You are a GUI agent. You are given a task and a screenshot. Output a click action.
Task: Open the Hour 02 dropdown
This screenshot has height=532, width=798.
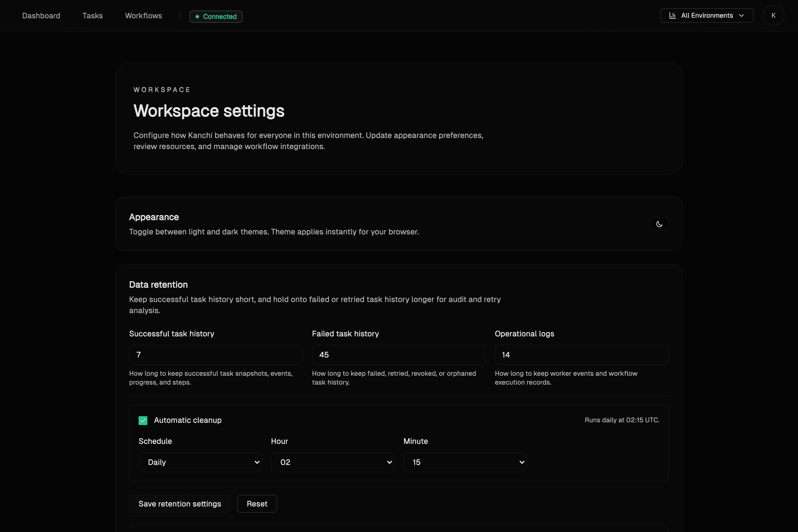(x=332, y=462)
